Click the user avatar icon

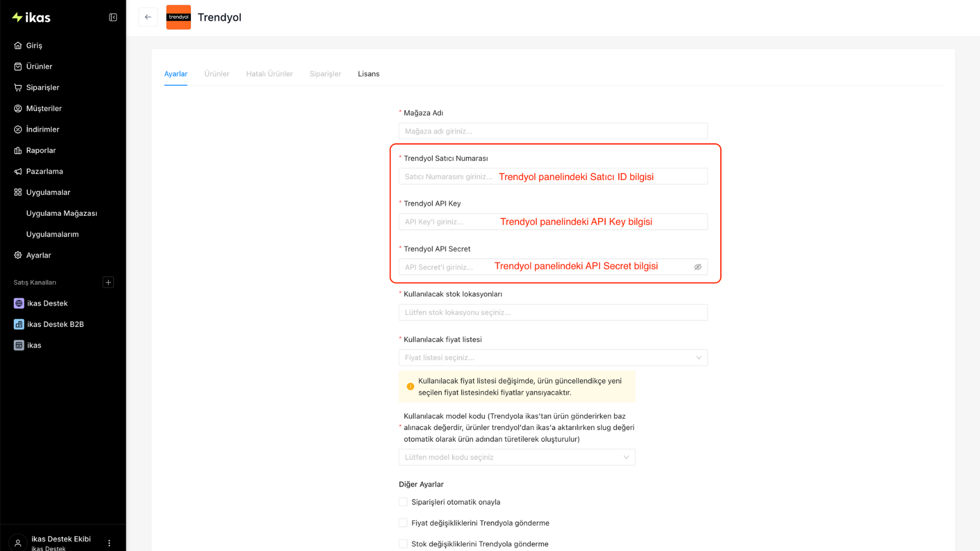pyautogui.click(x=18, y=543)
